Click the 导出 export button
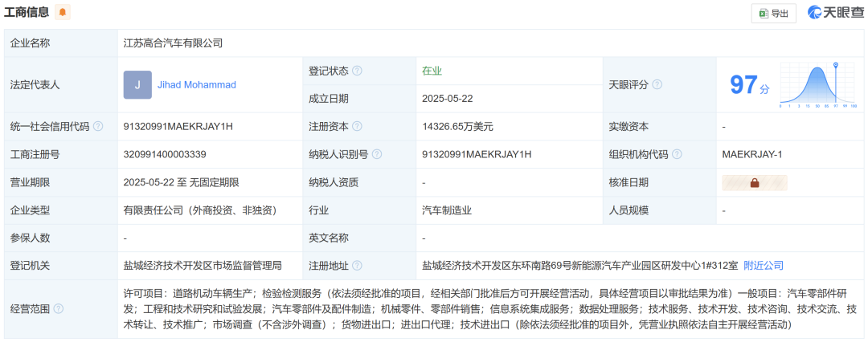 coord(773,13)
